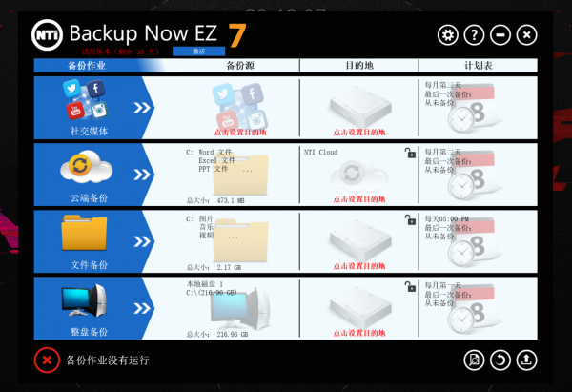Open settings via the gear icon
Image resolution: width=572 pixels, height=392 pixels.
[x=448, y=35]
